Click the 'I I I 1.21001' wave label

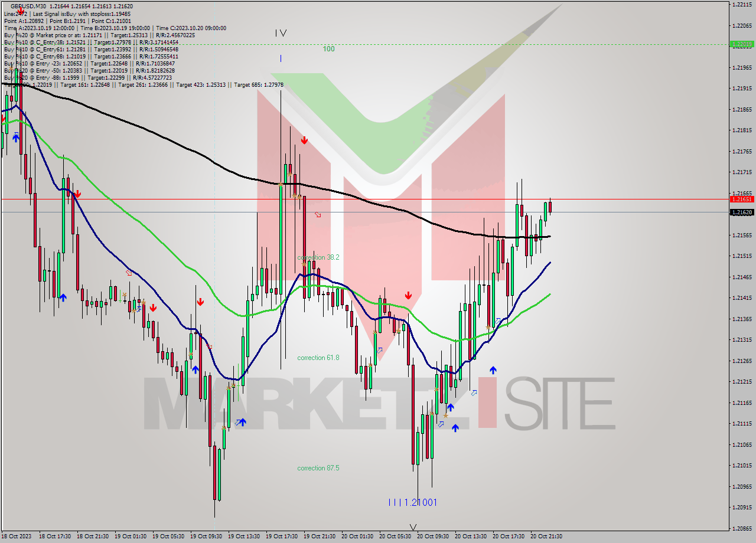pyautogui.click(x=413, y=502)
